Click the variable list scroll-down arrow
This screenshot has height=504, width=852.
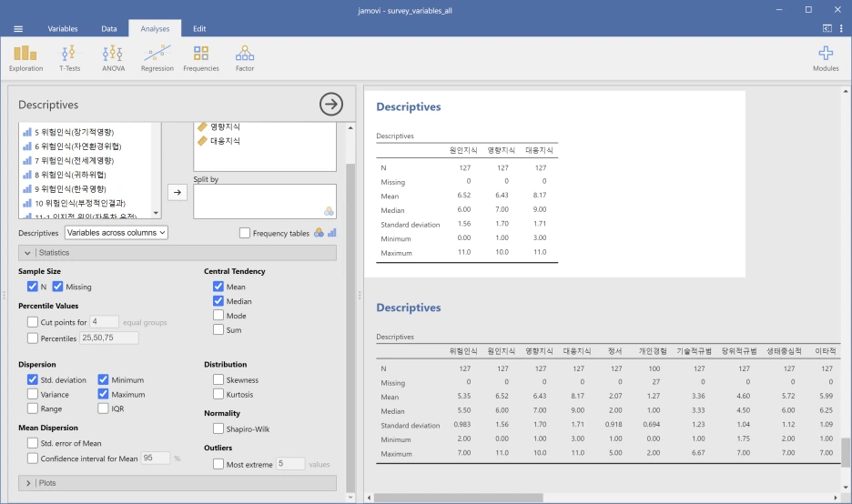click(x=156, y=213)
